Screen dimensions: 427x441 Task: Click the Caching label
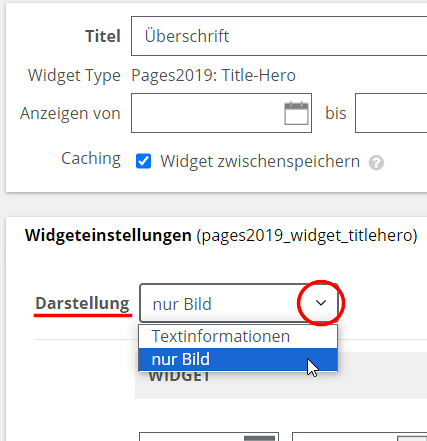pos(91,159)
